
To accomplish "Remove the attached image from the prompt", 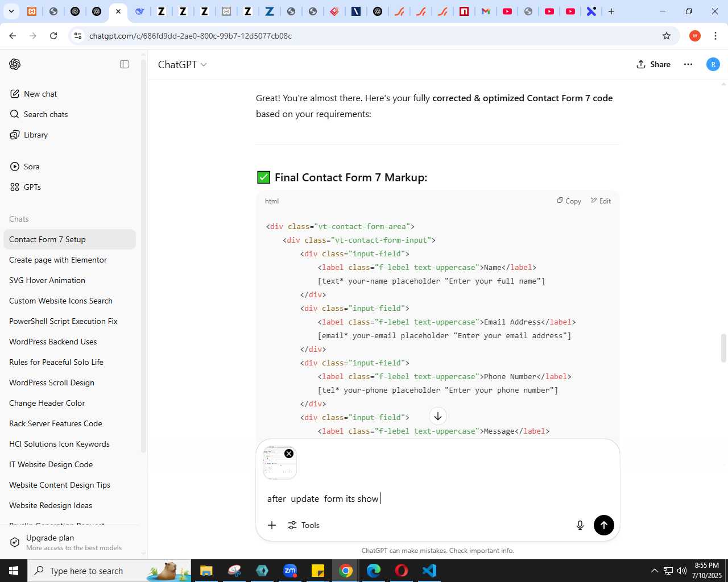I will coord(289,454).
